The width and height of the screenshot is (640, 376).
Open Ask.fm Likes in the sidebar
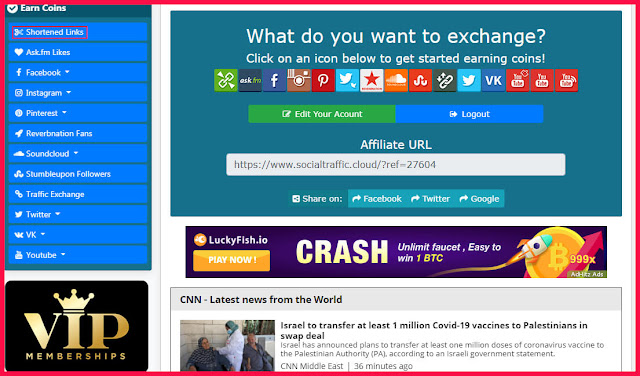tap(78, 52)
